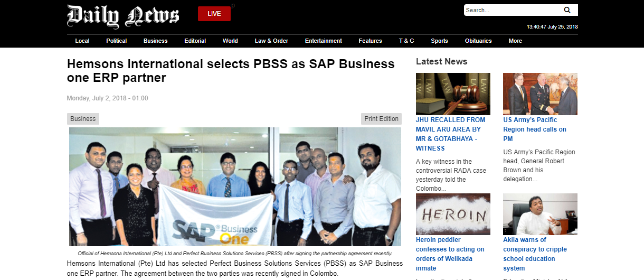Click the article's first paragraph text

[235, 269]
